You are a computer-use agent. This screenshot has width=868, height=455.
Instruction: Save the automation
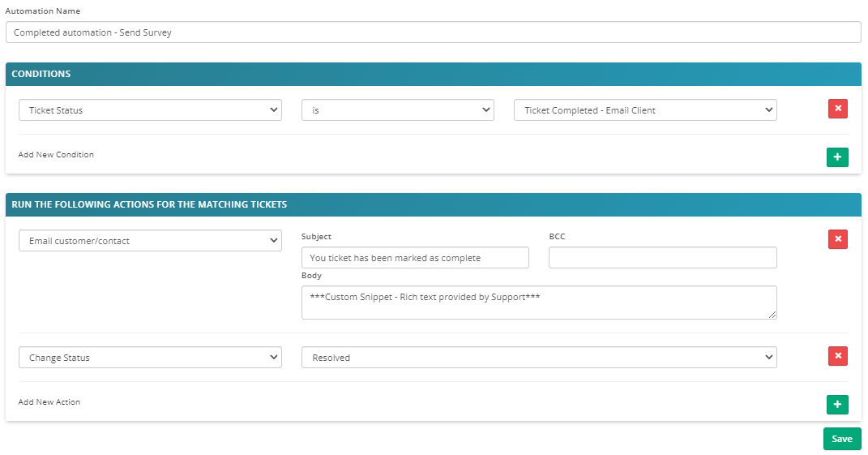pyautogui.click(x=842, y=439)
